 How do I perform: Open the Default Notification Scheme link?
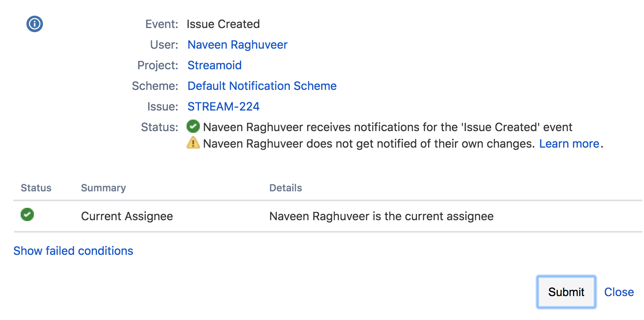pos(262,86)
